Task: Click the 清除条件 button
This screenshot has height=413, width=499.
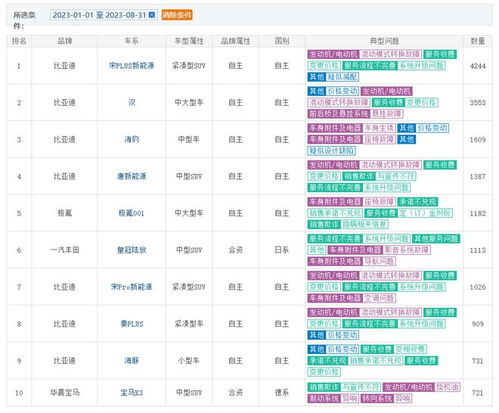Action: point(177,15)
